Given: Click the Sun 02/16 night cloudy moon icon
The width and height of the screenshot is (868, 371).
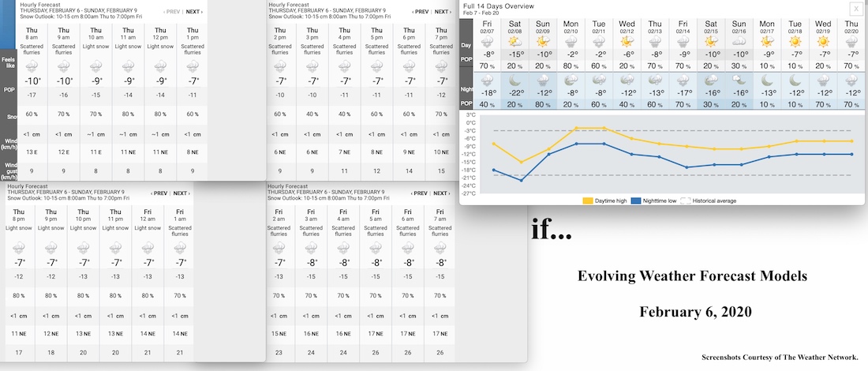Looking at the screenshot, I should (x=739, y=81).
